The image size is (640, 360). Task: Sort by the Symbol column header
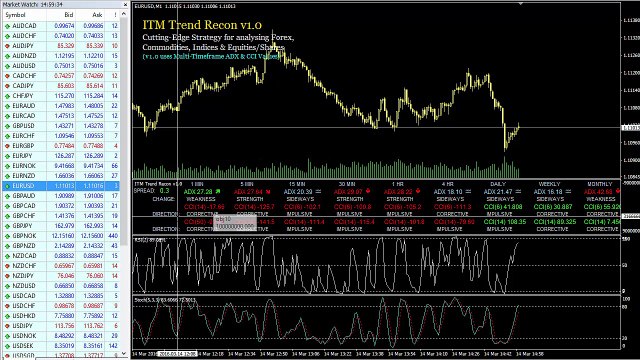[x=24, y=15]
